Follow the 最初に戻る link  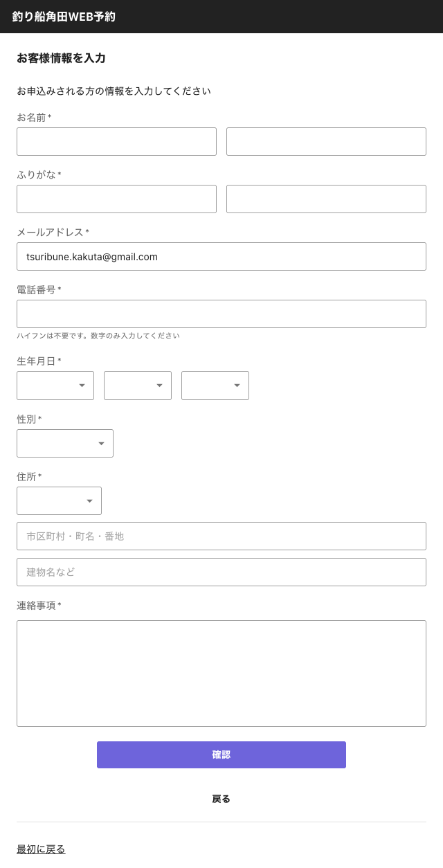click(41, 849)
